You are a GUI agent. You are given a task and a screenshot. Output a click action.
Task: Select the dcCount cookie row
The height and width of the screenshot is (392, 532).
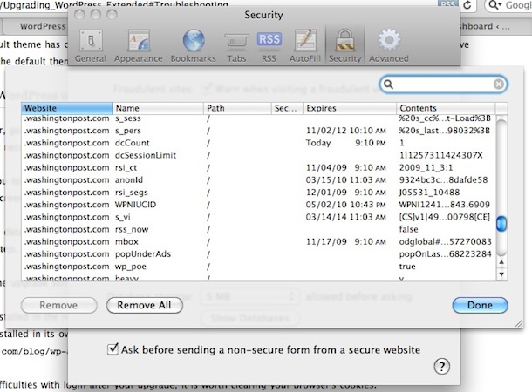coord(258,143)
